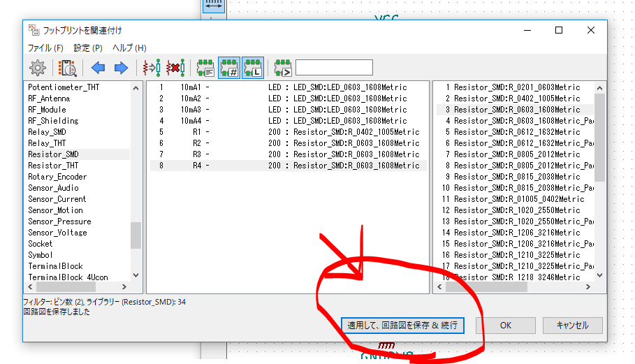The image size is (635, 364).
Task: Open the ファイル (F) menu
Action: click(x=45, y=48)
